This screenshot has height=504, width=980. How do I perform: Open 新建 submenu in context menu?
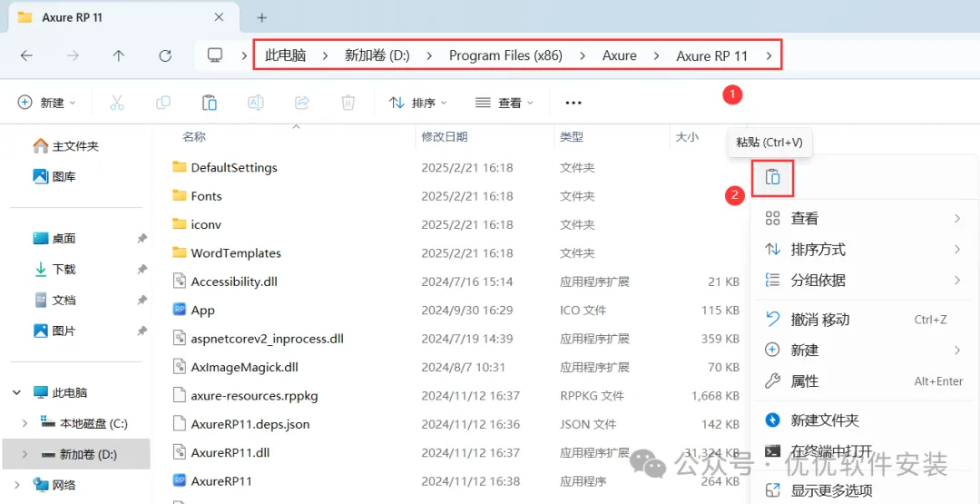pos(863,351)
